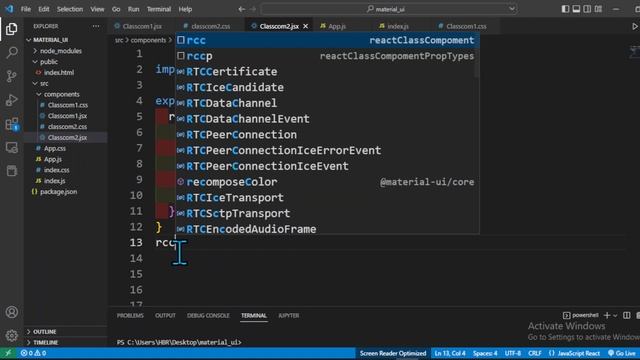Open the Extensions view
This screenshot has width=640, height=360.
point(11,124)
